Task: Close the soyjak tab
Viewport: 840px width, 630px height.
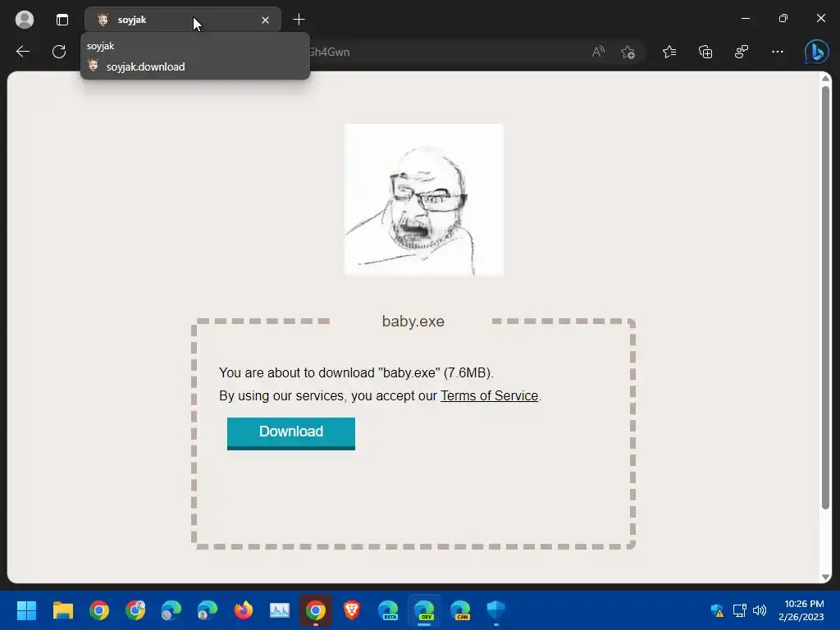Action: click(x=265, y=21)
